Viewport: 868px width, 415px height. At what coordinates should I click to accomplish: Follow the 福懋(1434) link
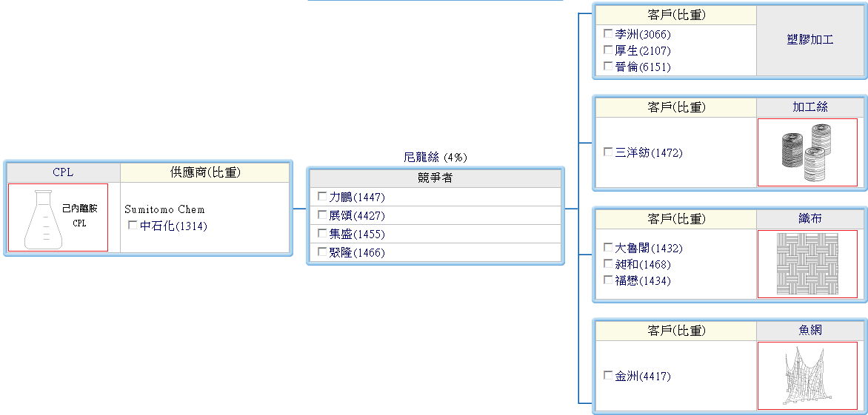point(642,281)
